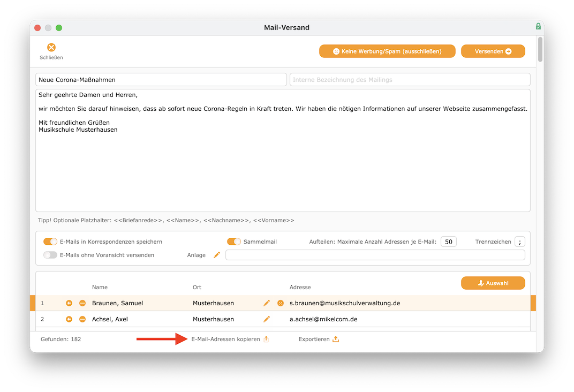Click the green lock icon in title bar
This screenshot has height=392, width=574.
538,26
